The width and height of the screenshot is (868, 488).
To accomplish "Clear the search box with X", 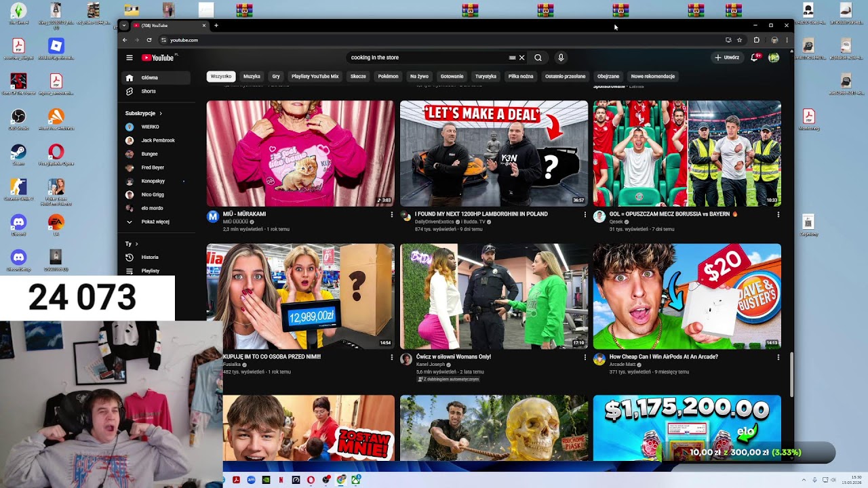I will tap(521, 58).
